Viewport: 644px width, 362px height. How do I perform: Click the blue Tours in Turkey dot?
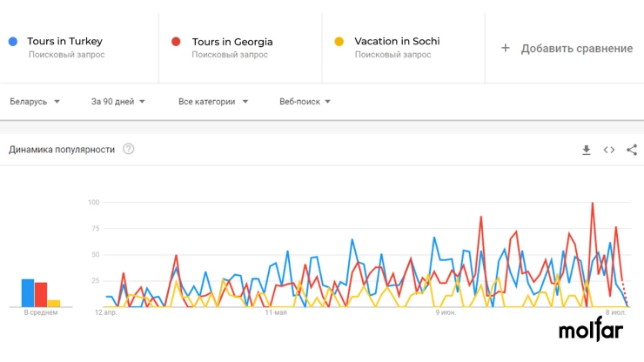coord(13,41)
